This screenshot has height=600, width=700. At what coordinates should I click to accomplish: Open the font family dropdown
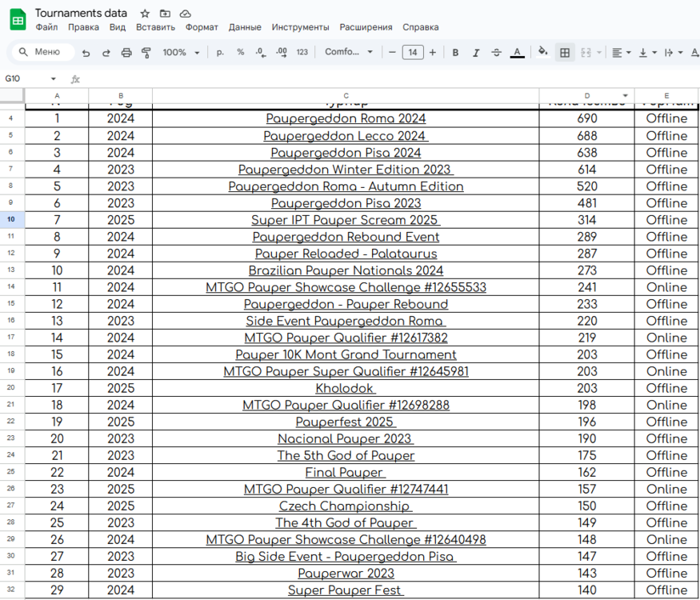click(349, 53)
